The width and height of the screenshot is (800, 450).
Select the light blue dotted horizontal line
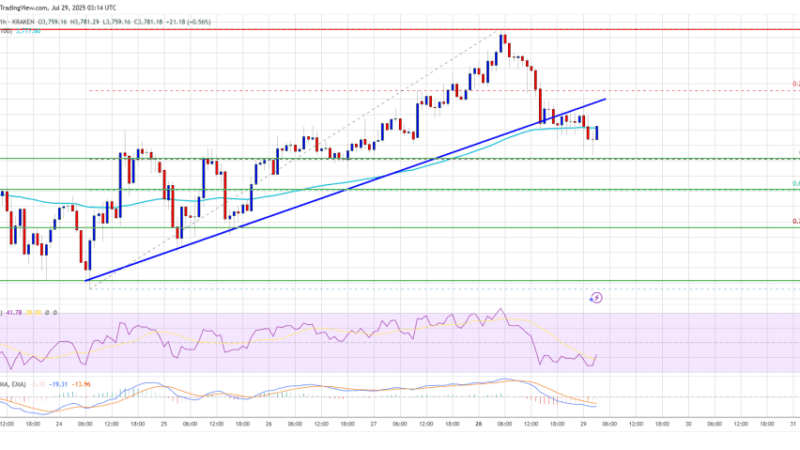pos(444,289)
